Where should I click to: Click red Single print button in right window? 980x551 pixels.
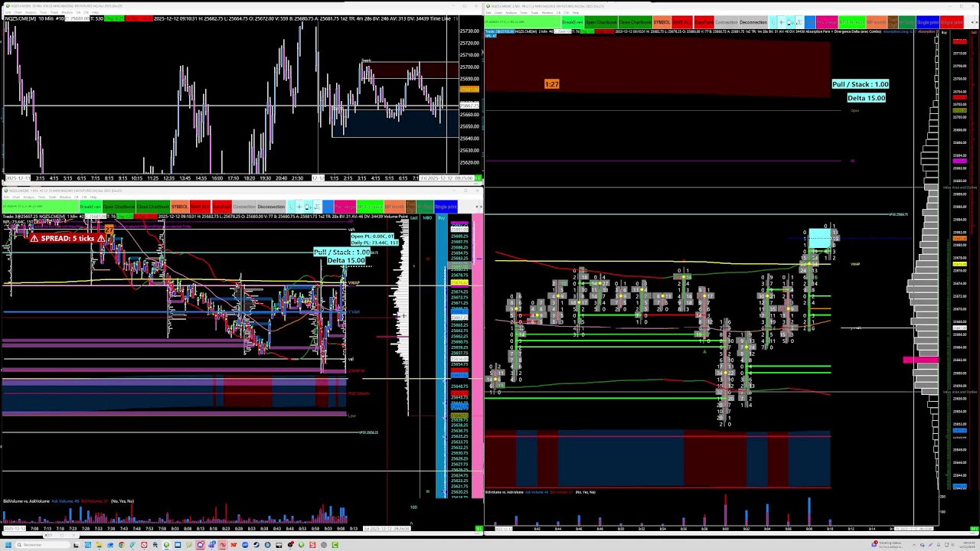952,22
